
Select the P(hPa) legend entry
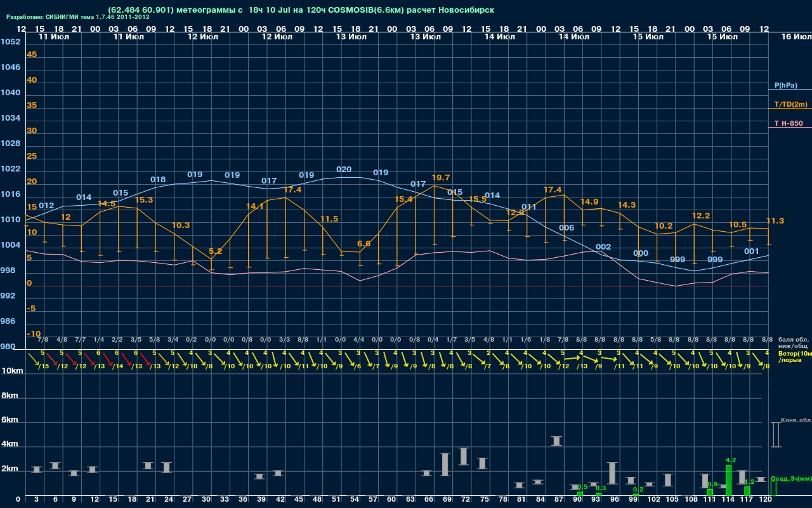coord(785,85)
